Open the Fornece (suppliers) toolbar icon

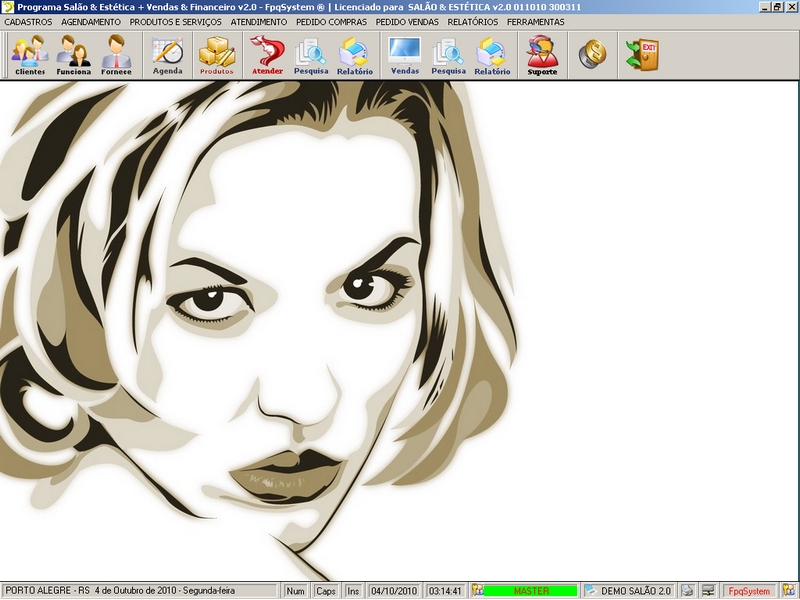pos(116,55)
